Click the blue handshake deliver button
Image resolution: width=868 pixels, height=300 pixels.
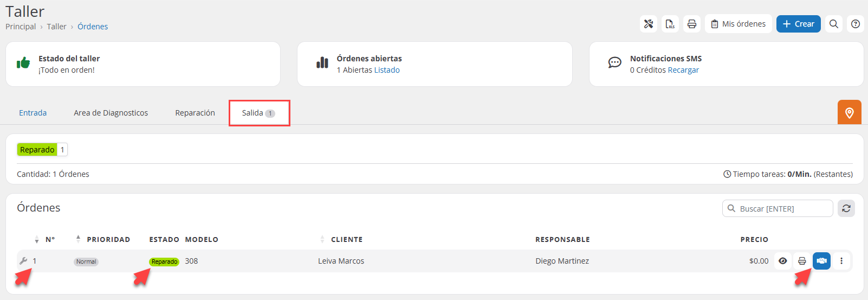coord(821,261)
